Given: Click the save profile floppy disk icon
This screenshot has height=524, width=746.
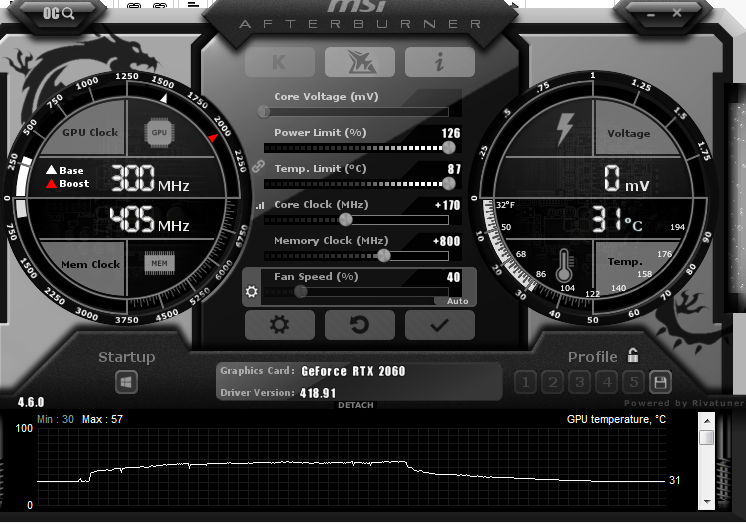Looking at the screenshot, I should (x=660, y=382).
